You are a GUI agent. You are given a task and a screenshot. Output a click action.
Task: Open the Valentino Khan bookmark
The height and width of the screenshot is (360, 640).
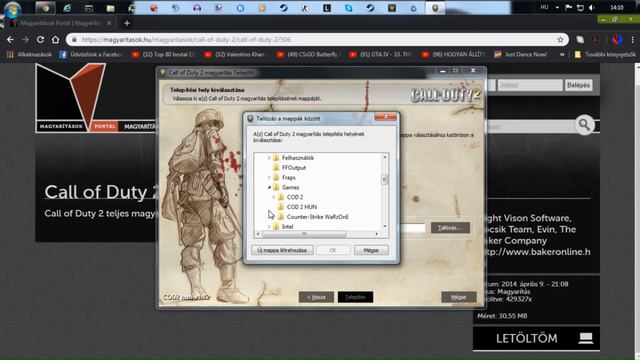coord(235,54)
